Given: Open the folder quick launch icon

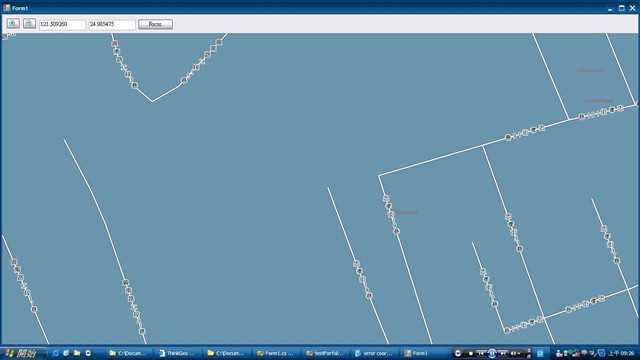Looking at the screenshot, I should click(x=77, y=353).
